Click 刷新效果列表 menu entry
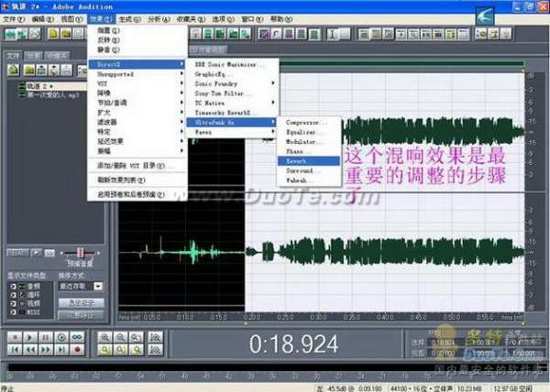This screenshot has width=550, height=392. pos(137,180)
